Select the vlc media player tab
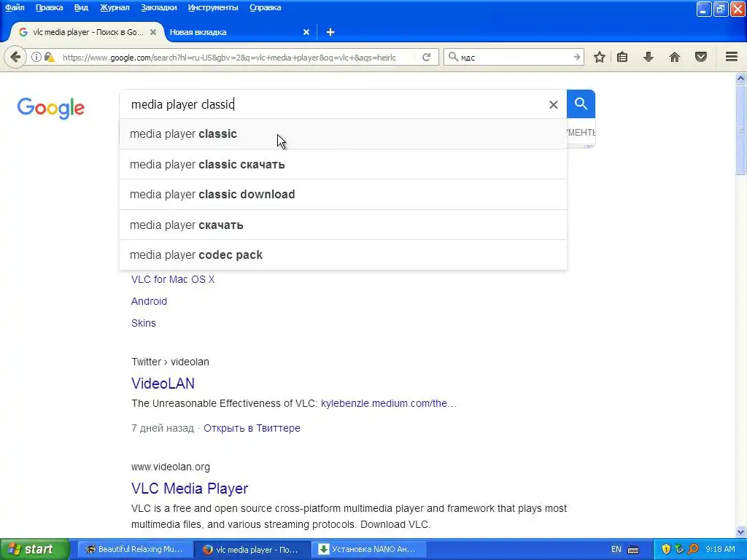This screenshot has height=560, width=747. 88,32
